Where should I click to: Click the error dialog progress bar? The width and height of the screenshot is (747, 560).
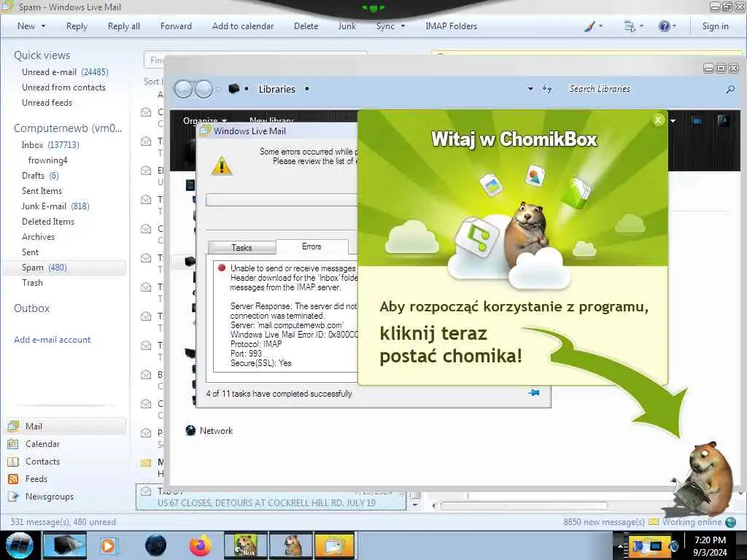tap(282, 200)
